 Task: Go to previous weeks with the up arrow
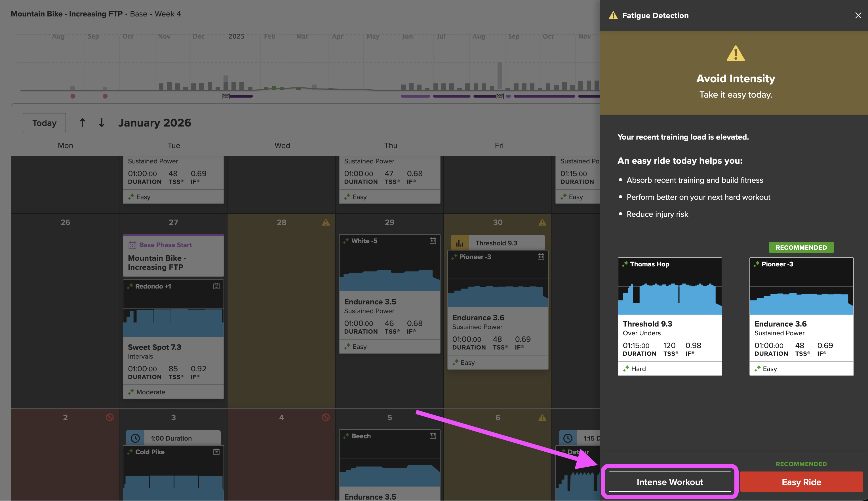coord(82,123)
